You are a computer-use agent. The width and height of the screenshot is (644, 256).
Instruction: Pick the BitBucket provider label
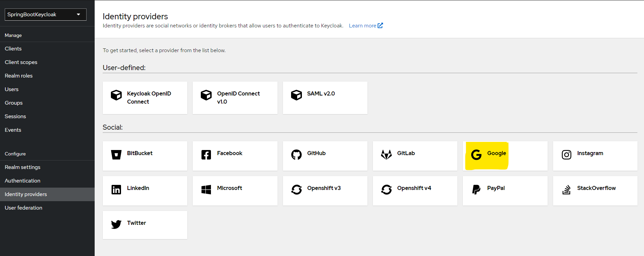click(140, 153)
